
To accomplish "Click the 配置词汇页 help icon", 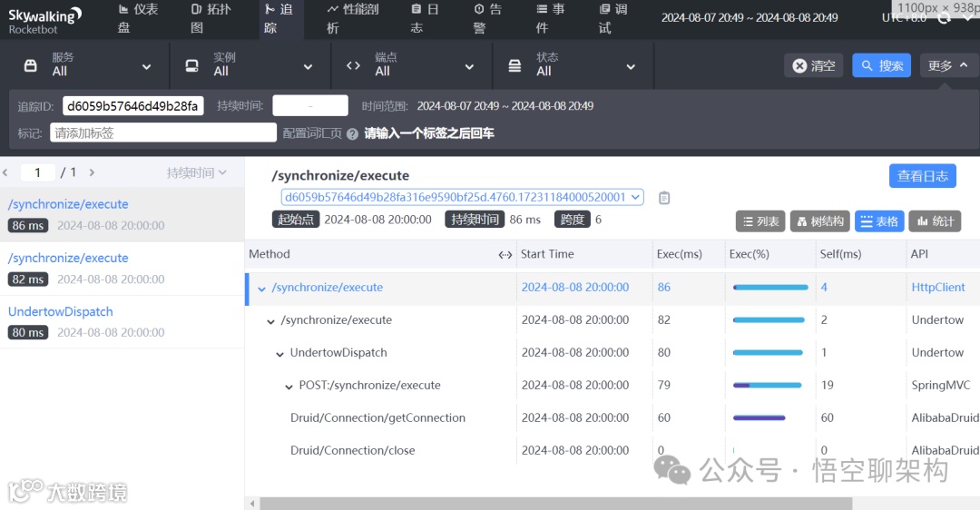I will 352,133.
